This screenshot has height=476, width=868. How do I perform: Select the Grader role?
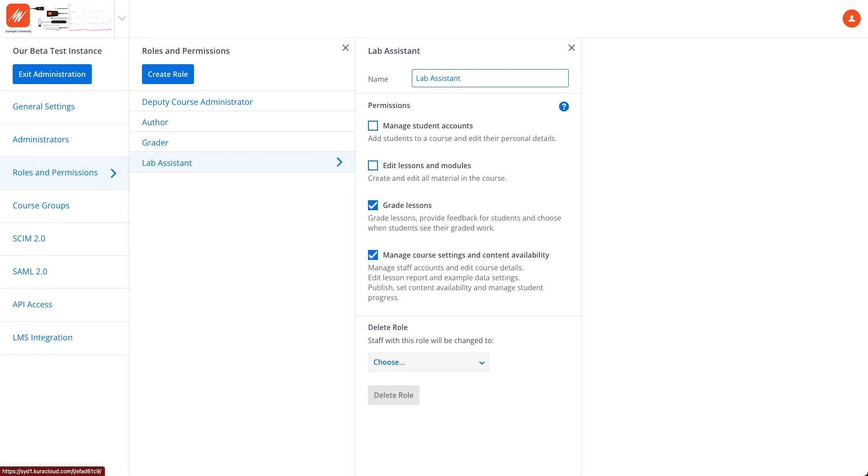coord(242,142)
